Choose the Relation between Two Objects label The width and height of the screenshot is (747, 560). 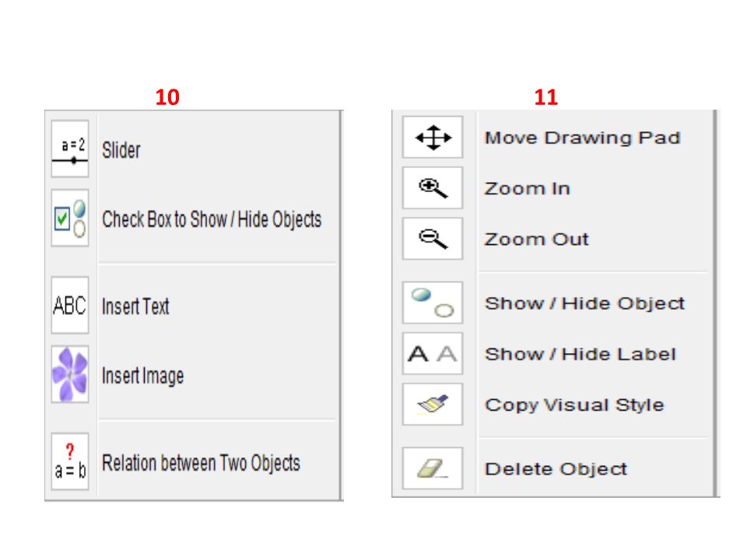(x=201, y=463)
